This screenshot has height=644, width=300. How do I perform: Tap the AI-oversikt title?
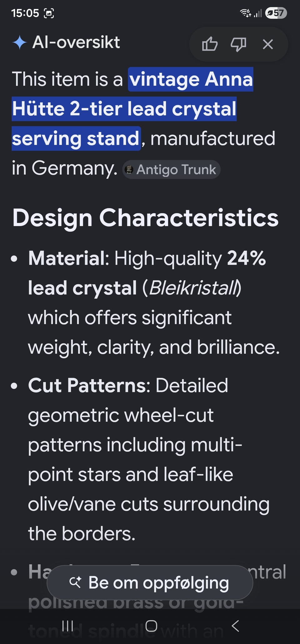[76, 42]
